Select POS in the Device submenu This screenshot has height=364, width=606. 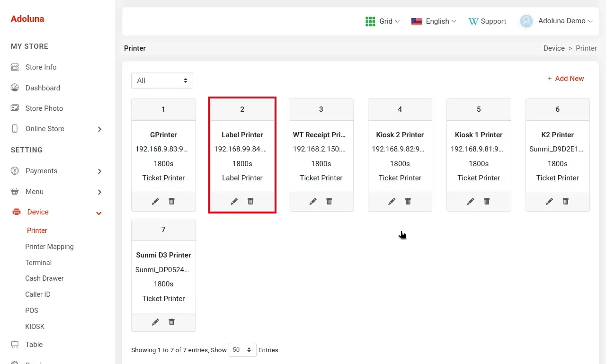point(32,311)
